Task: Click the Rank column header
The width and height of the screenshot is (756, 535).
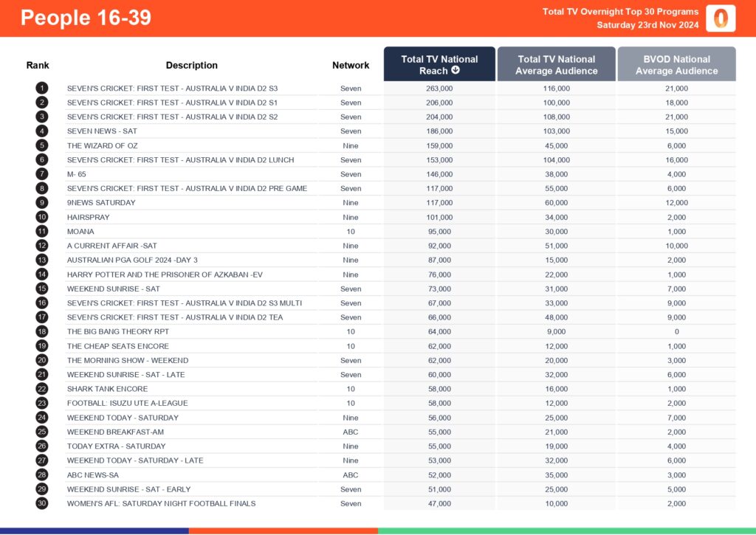Action: pos(38,65)
